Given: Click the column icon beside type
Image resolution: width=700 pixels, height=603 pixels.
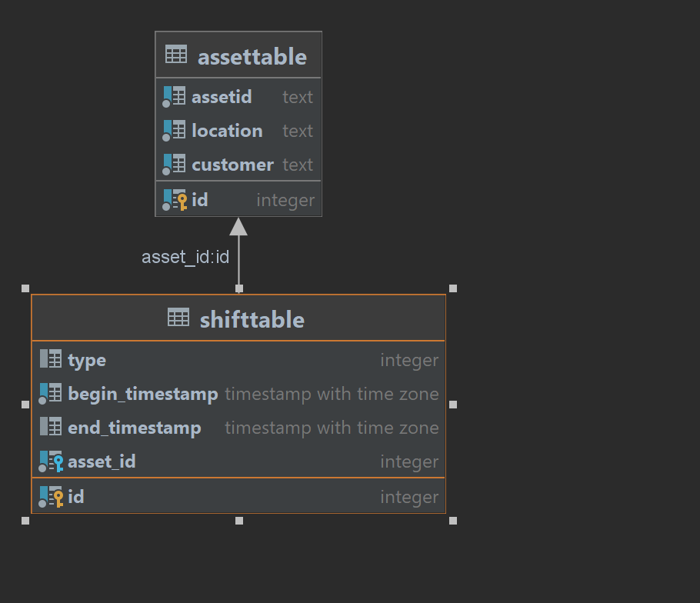Looking at the screenshot, I should click(52, 360).
